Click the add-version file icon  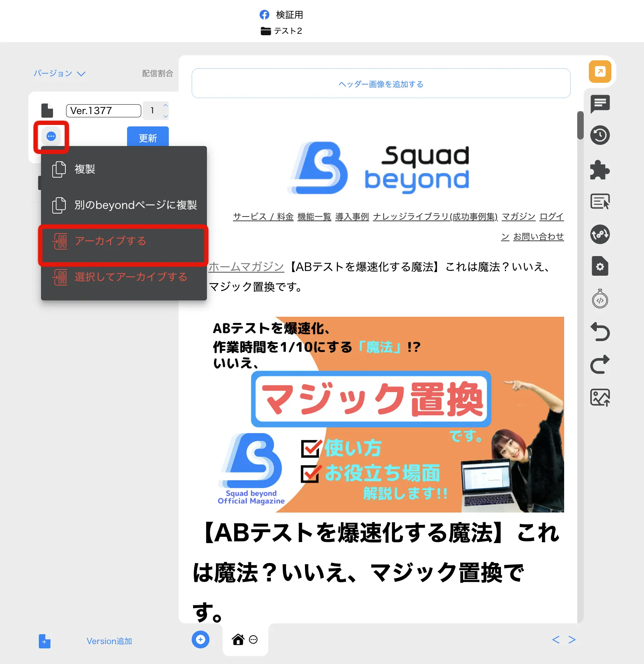(x=45, y=641)
